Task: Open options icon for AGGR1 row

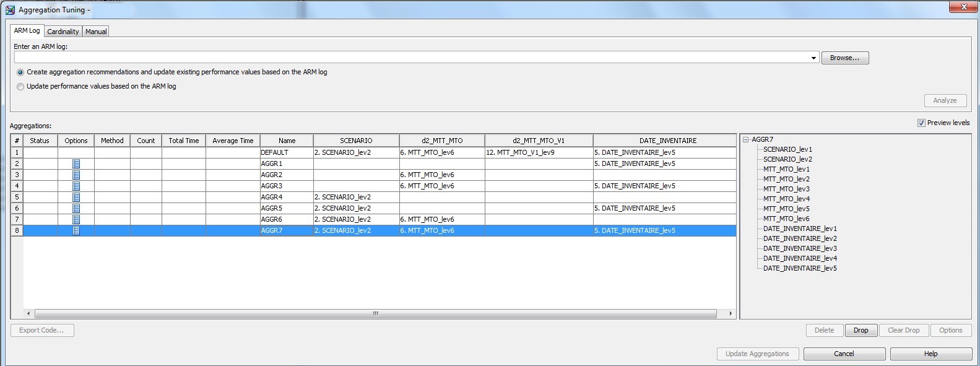Action: [76, 163]
